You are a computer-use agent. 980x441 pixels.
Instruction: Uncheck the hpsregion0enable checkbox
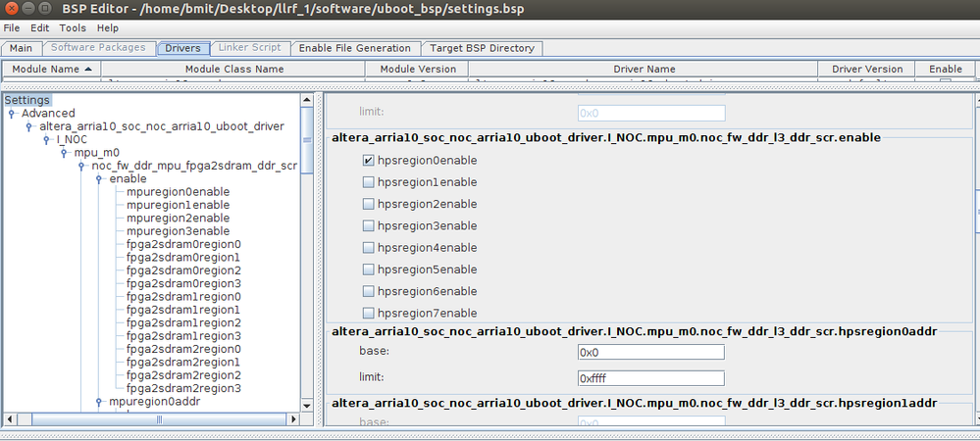coord(369,161)
